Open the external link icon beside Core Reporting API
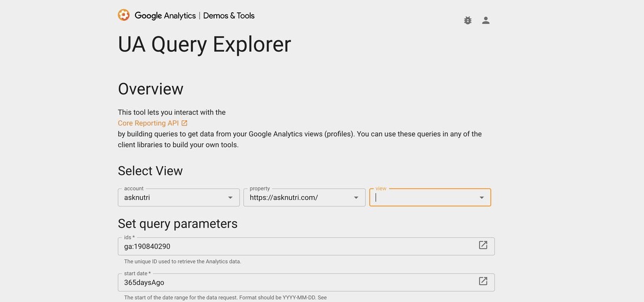Screen dimensions: 644x302 [x=183, y=122]
